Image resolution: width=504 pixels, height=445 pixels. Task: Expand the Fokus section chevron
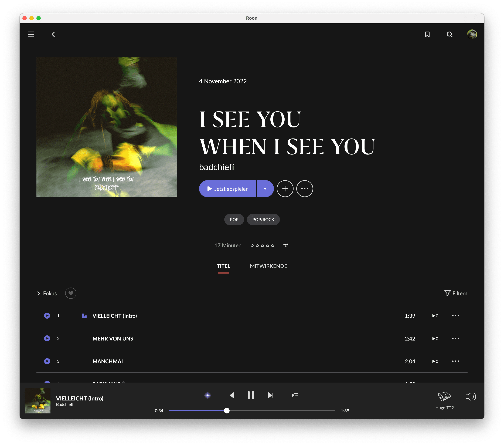click(x=38, y=293)
